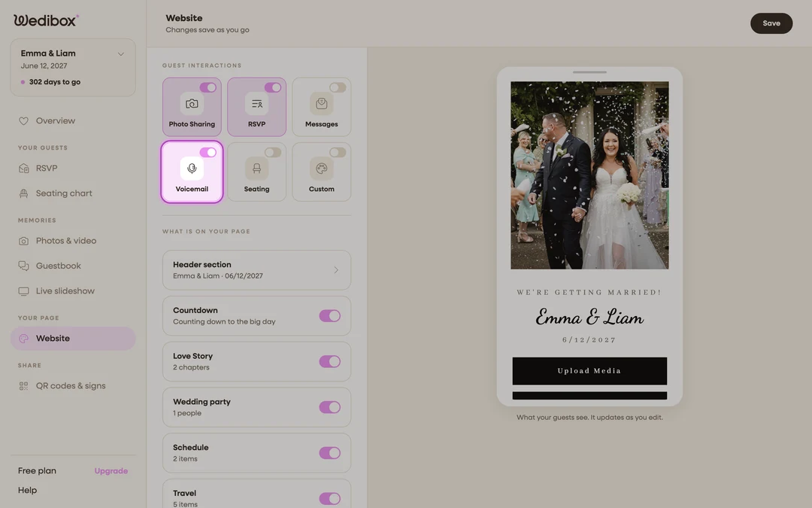Enable the Custom card toggle
This screenshot has width=812, height=508.
pyautogui.click(x=338, y=152)
